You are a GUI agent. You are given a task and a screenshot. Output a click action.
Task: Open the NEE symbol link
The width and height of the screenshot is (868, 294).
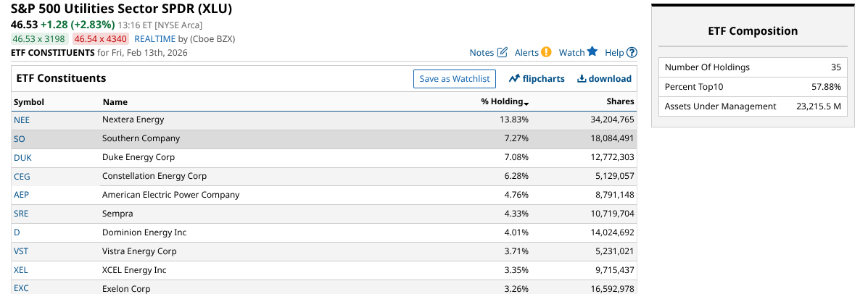[22, 120]
